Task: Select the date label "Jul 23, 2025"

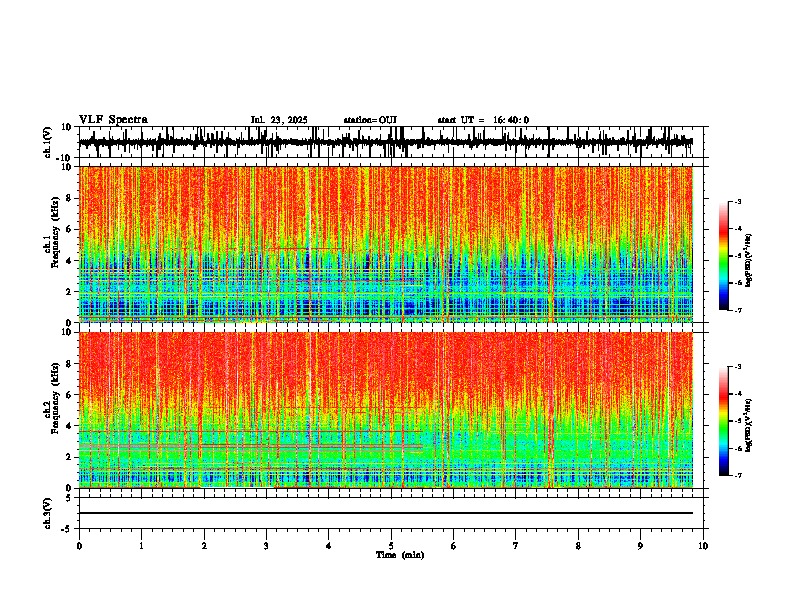Action: [x=279, y=120]
